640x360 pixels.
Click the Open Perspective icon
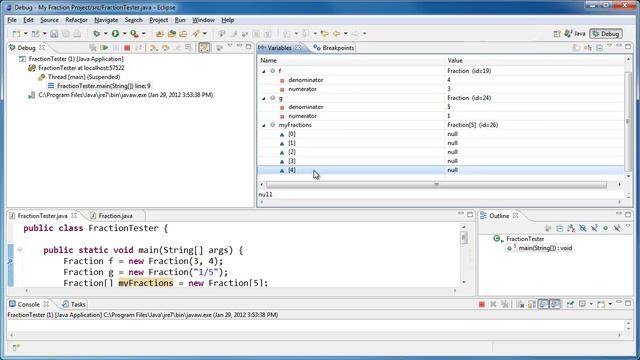pyautogui.click(x=557, y=33)
